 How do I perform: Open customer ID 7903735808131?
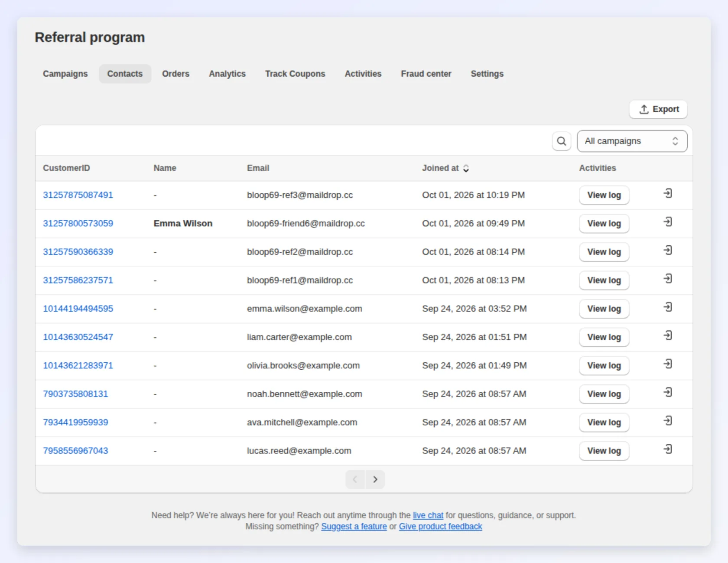75,394
